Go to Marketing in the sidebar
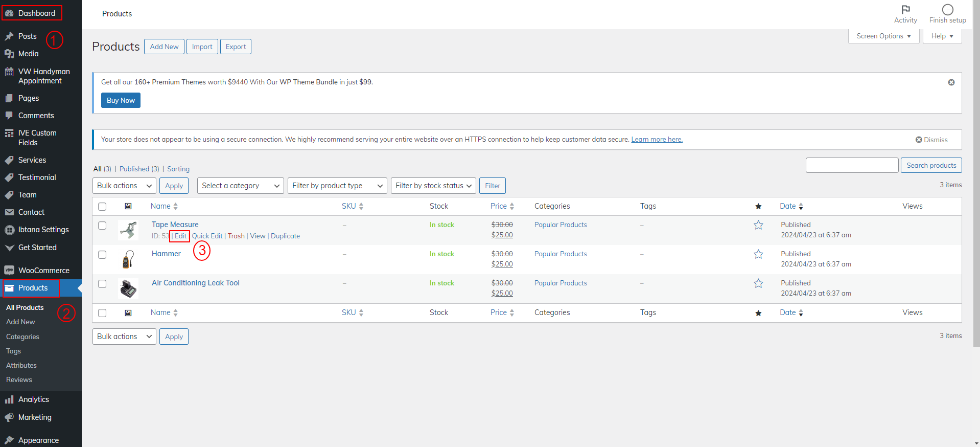Screen dimensions: 980x447 coord(35,417)
